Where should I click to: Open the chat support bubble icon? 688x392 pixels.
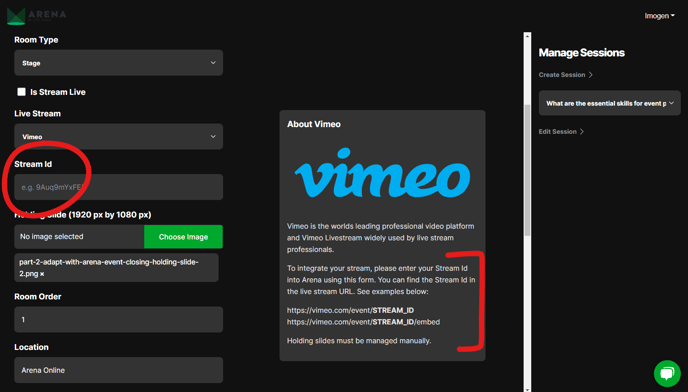667,374
